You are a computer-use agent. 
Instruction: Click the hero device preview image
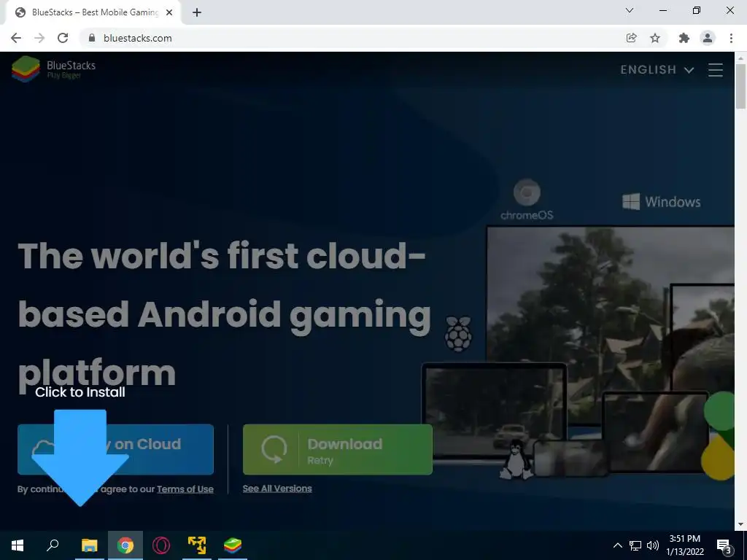tap(578, 350)
